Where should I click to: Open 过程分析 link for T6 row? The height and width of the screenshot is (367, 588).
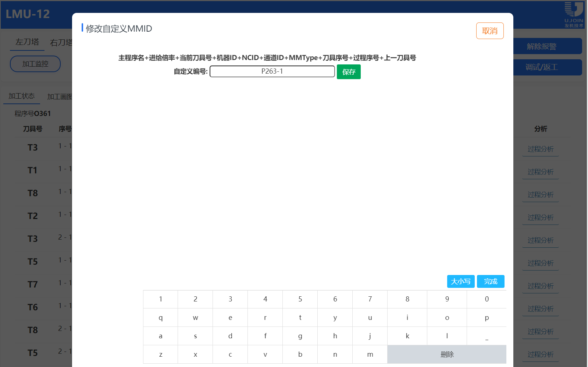coord(541,309)
